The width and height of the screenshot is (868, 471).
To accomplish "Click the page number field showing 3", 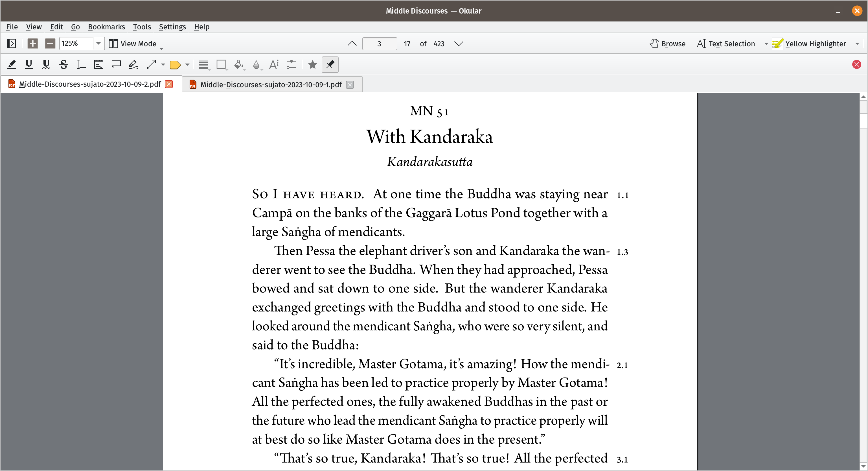I will (x=380, y=43).
